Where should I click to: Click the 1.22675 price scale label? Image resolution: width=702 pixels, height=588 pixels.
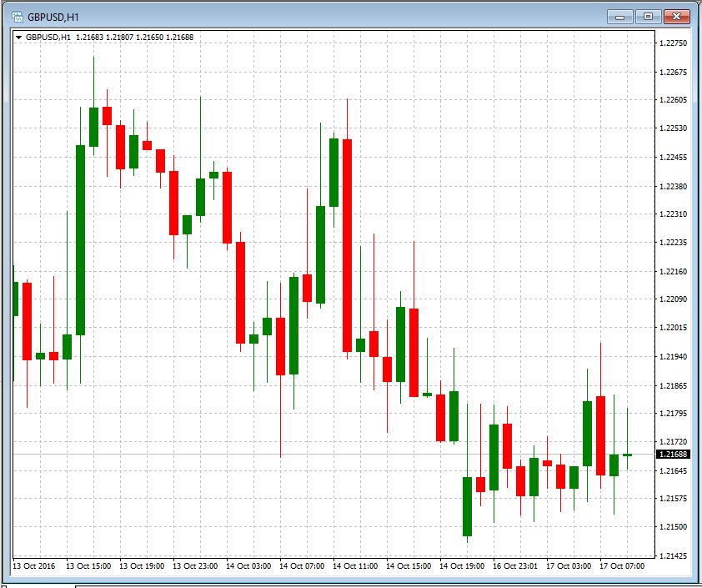(x=674, y=72)
